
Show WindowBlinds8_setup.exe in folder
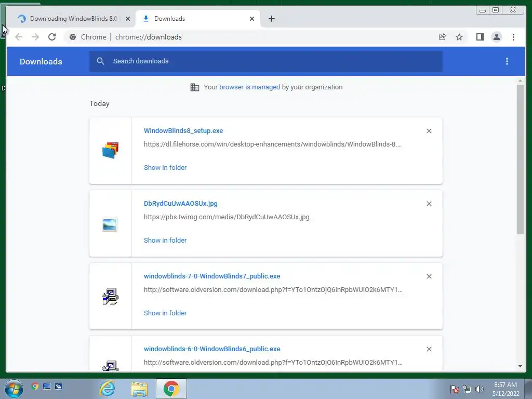[165, 168]
